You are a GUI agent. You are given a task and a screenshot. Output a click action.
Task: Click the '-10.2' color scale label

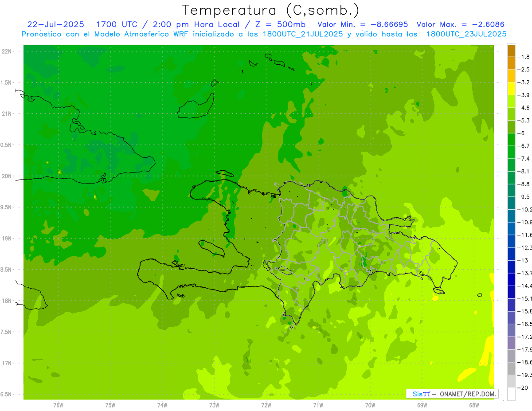524,209
